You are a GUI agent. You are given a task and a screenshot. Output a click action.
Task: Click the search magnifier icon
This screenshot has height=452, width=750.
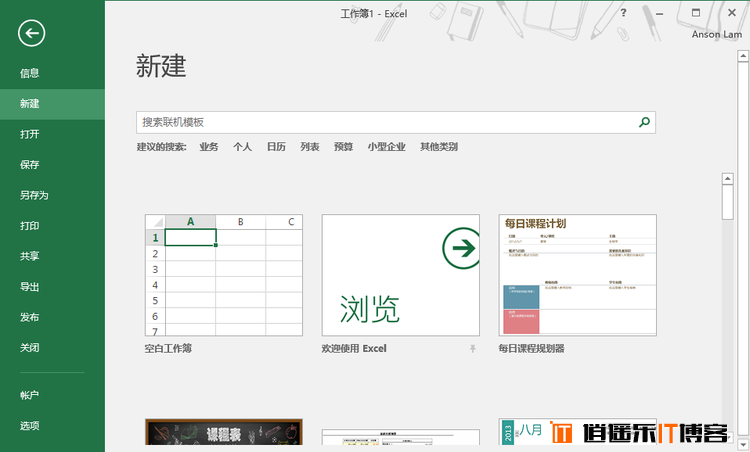644,122
